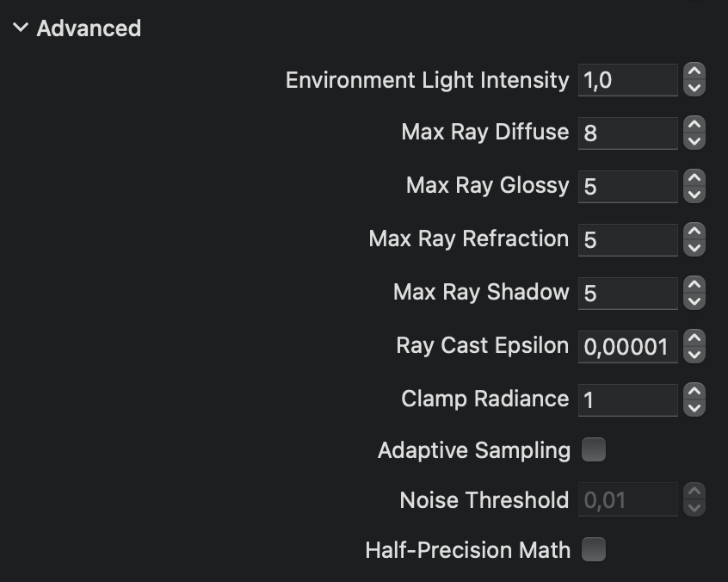The width and height of the screenshot is (728, 582).
Task: Click the Max Ray Shadow label
Action: pos(482,292)
